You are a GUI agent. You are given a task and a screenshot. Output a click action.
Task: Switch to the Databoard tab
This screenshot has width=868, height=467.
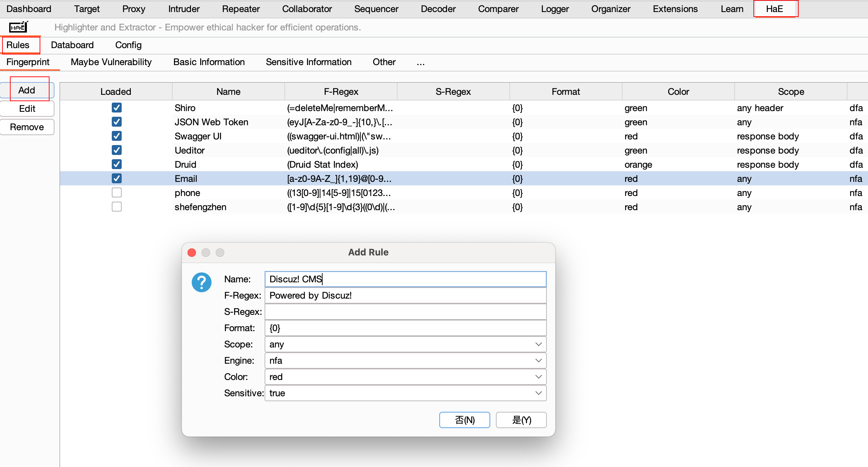(x=72, y=45)
